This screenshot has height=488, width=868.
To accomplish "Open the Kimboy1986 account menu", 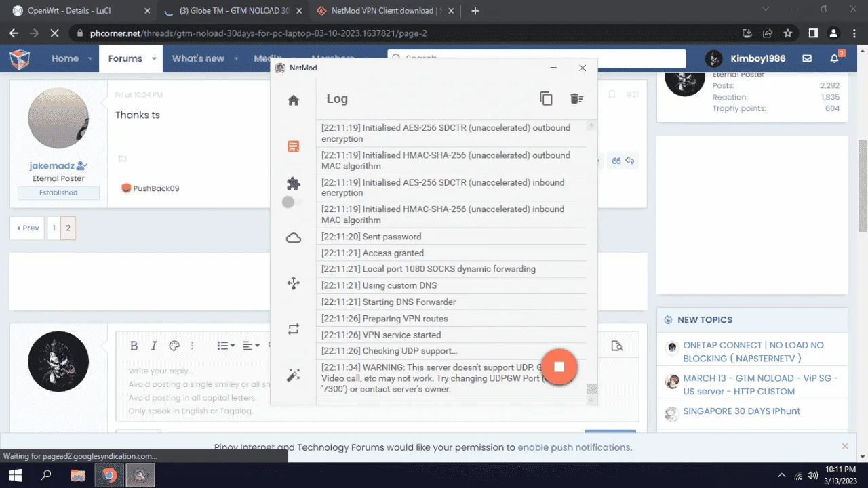I will (745, 58).
